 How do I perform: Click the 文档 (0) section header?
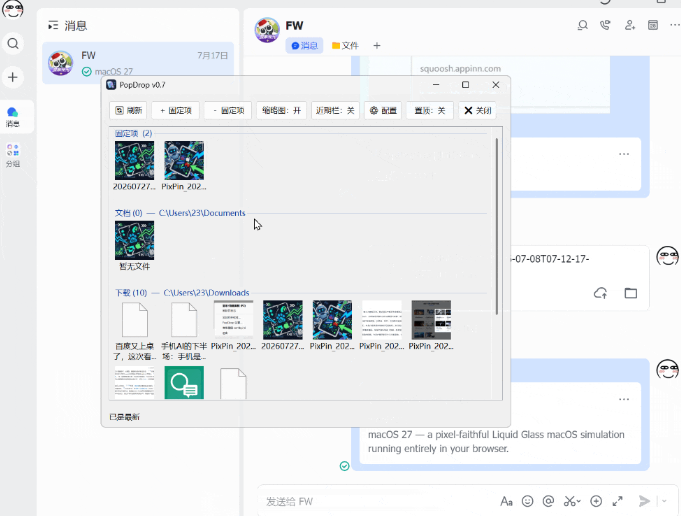click(x=129, y=213)
